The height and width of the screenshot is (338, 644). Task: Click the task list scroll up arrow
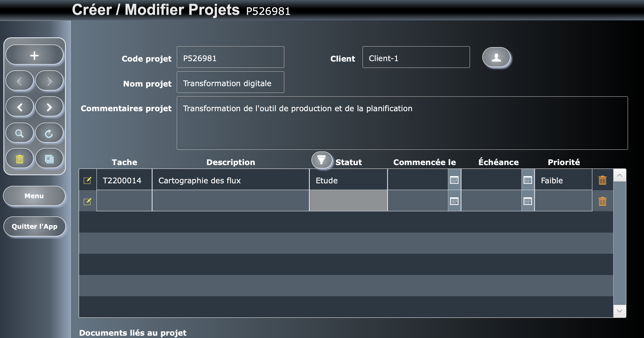pyautogui.click(x=620, y=175)
